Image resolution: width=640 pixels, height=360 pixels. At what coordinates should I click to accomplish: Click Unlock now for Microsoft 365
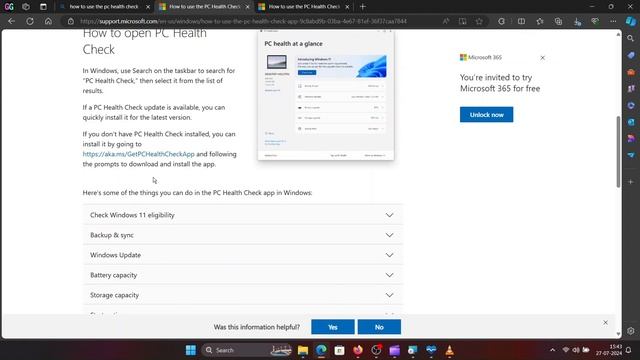coord(487,115)
